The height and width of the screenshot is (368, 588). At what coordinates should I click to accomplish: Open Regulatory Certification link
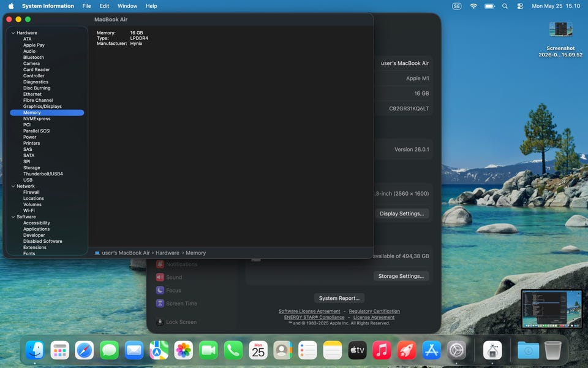click(374, 311)
